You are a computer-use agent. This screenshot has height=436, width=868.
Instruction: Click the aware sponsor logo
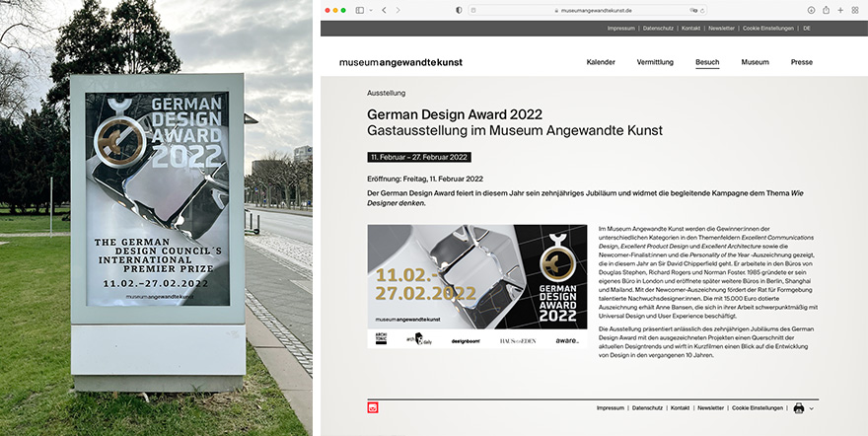(x=567, y=340)
